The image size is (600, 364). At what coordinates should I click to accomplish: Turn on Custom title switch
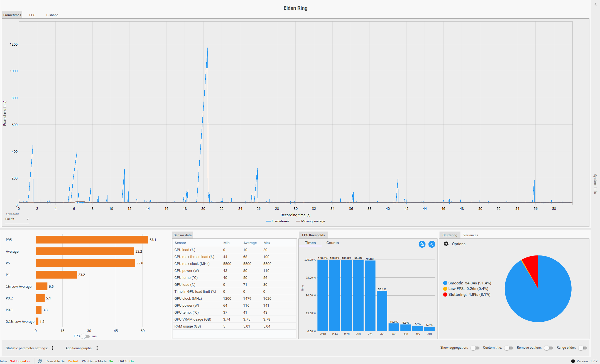coord(509,348)
